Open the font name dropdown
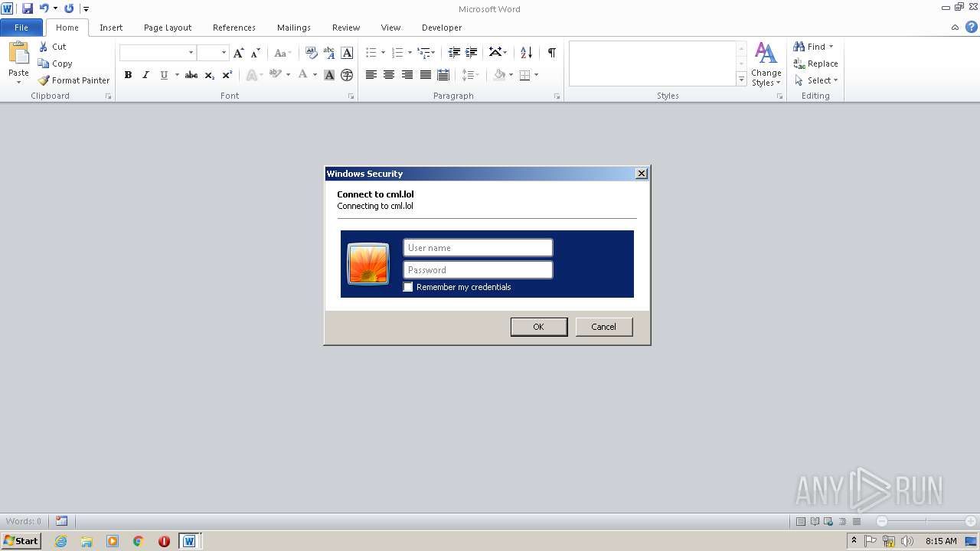This screenshot has height=551, width=980. coord(191,53)
